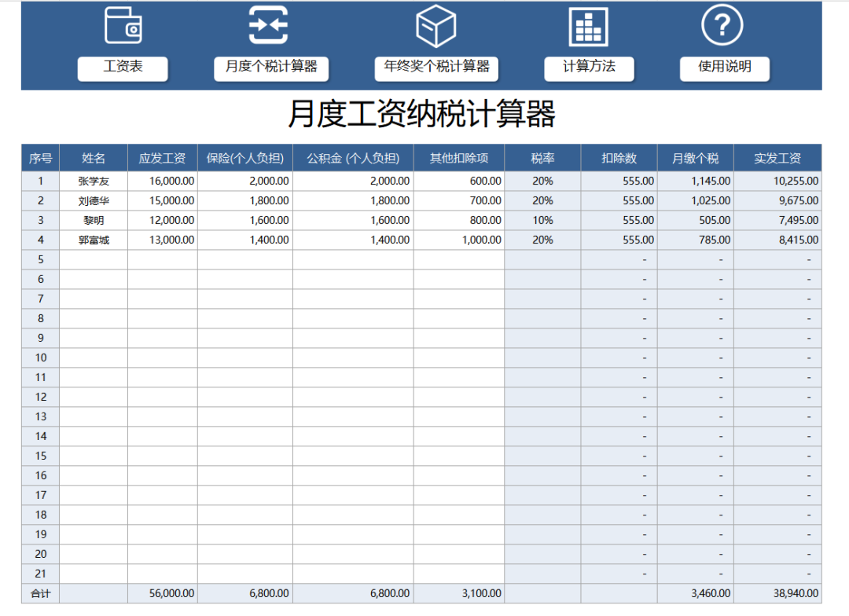Select the 税率 column header
The image size is (849, 616).
(x=542, y=158)
